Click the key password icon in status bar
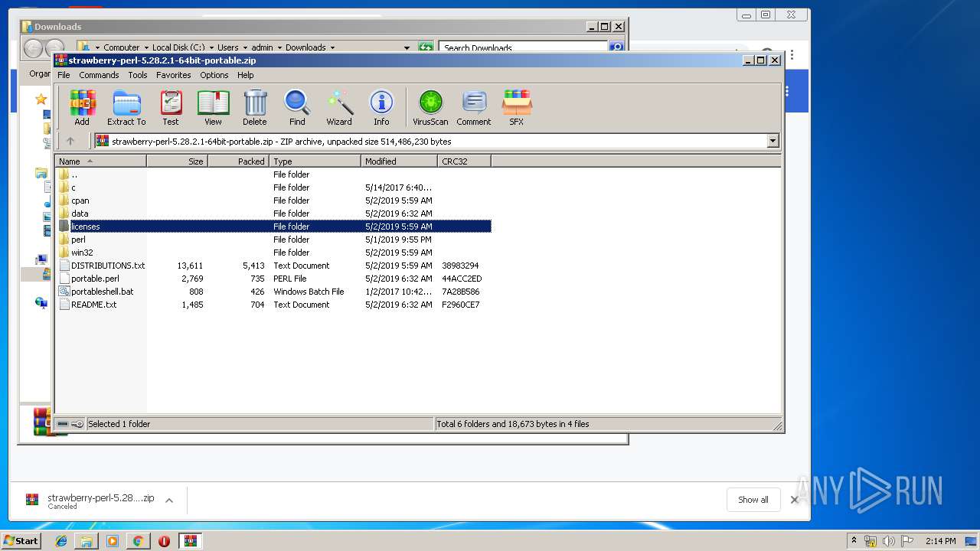Viewport: 980px width, 551px height. (x=77, y=424)
